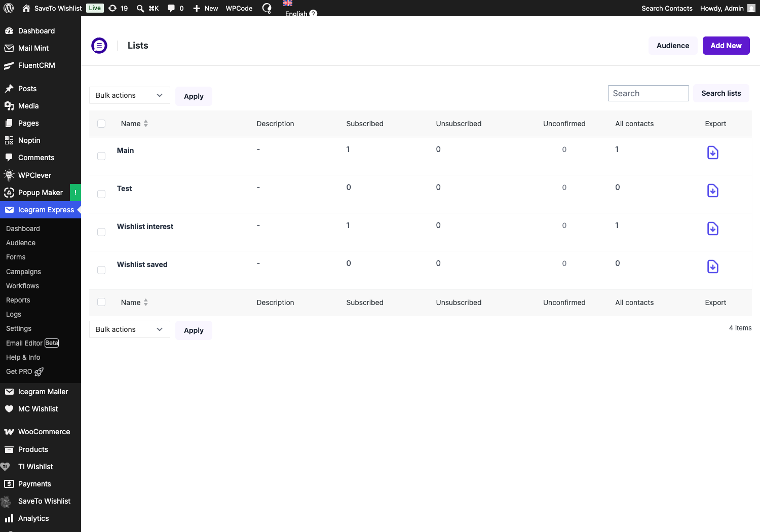Open Logs submenu item
The height and width of the screenshot is (532, 760).
[14, 314]
